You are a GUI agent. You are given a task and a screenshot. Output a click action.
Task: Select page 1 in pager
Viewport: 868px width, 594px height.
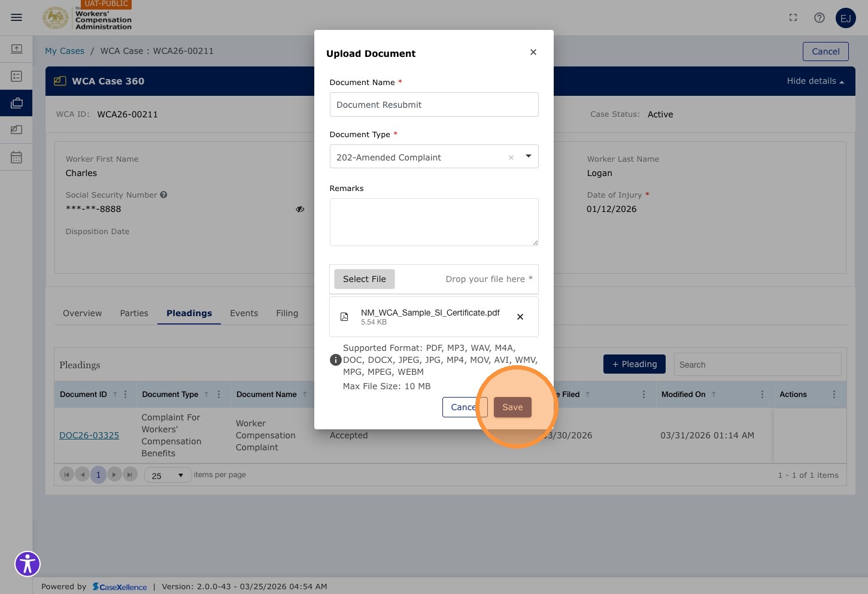(98, 475)
